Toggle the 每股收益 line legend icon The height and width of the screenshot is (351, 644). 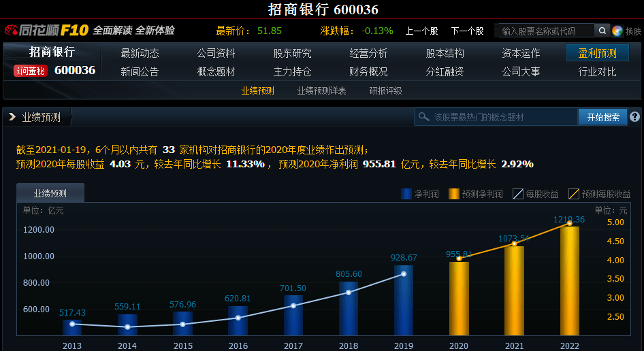(x=517, y=194)
